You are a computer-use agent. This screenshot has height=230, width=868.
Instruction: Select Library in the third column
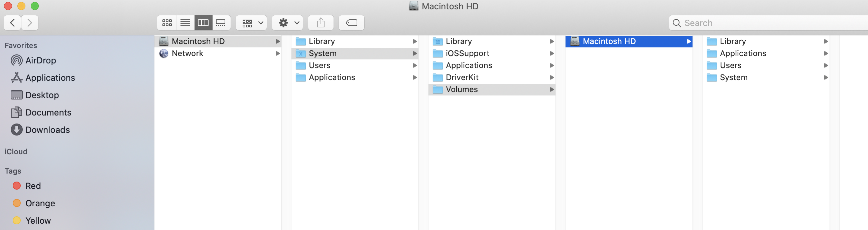pos(492,41)
